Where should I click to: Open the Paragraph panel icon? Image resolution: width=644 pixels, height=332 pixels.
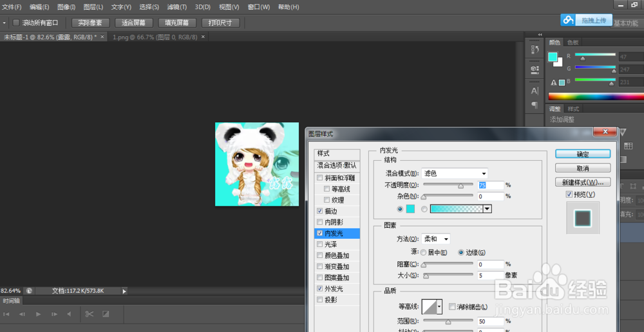pyautogui.click(x=535, y=105)
